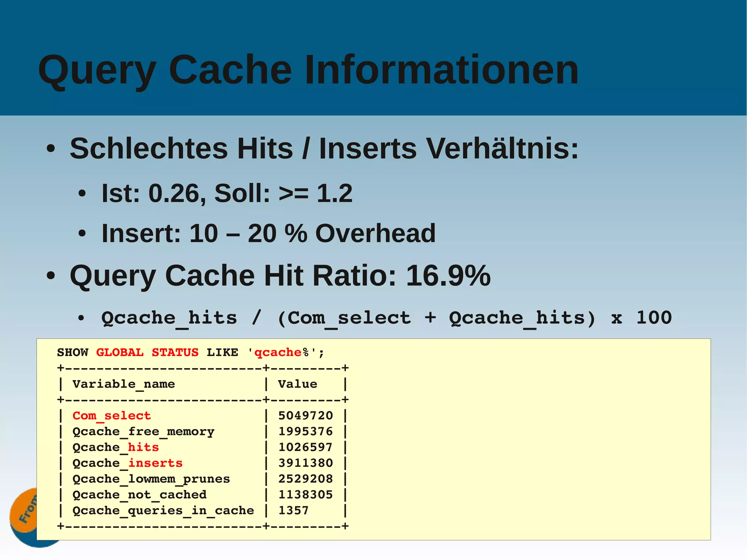Click the Com_select value 5049720
The height and width of the screenshot is (560, 747).
click(x=305, y=416)
